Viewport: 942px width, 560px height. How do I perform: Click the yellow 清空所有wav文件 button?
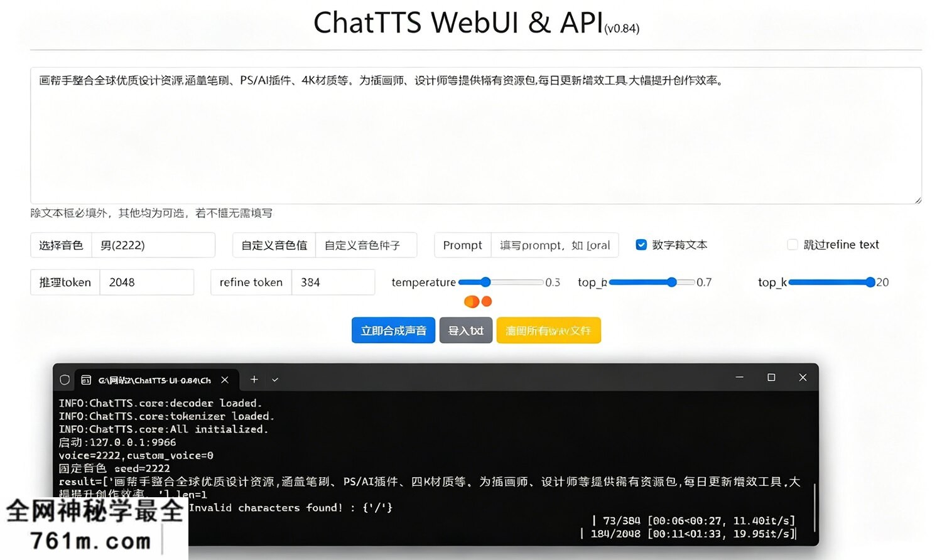pyautogui.click(x=548, y=330)
